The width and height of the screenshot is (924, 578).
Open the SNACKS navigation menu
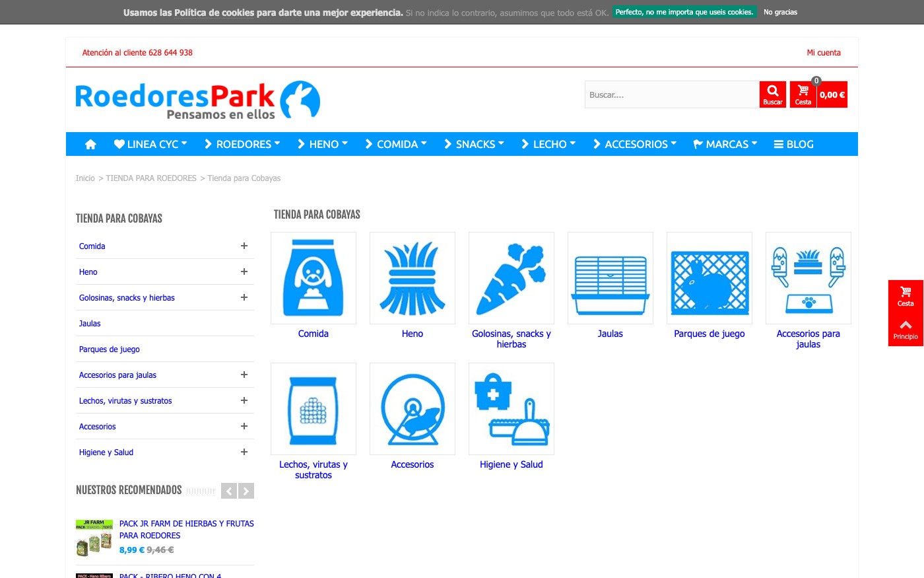(475, 144)
